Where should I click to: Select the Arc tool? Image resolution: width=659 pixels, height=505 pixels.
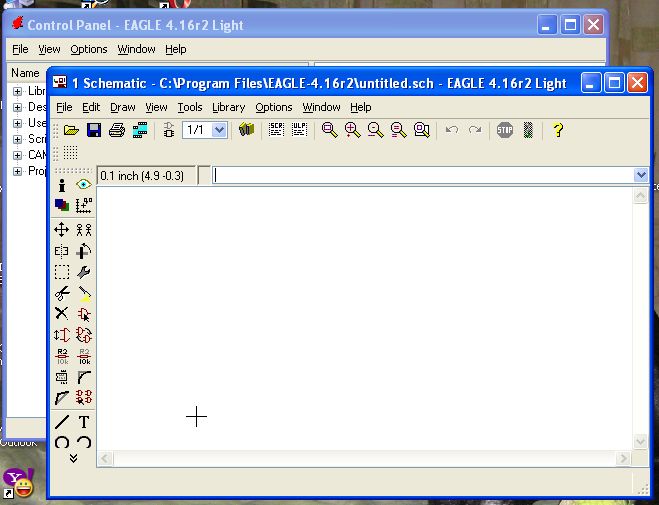pos(84,442)
